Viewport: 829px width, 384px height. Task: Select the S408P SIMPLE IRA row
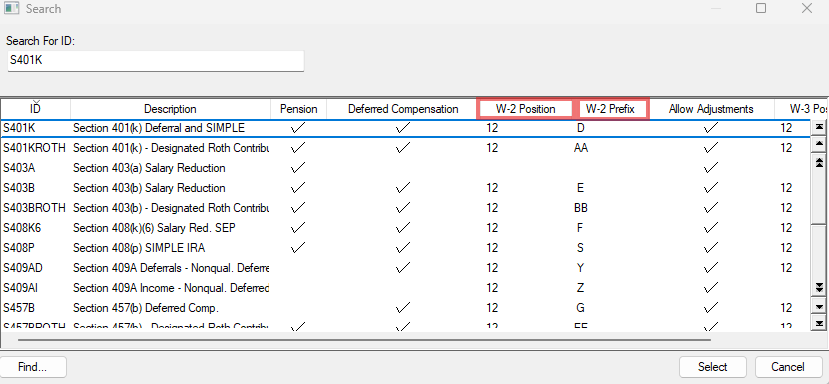coord(405,248)
